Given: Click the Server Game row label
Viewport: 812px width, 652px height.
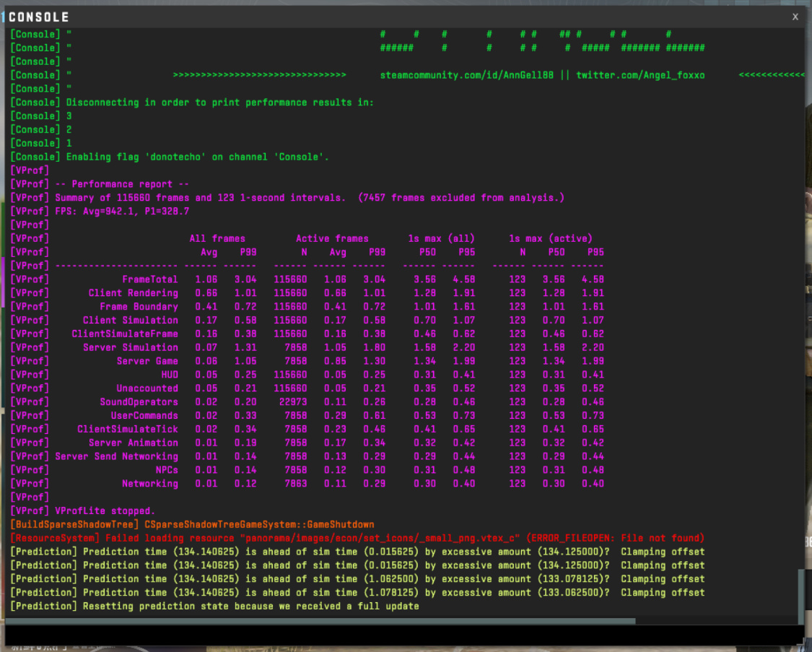Looking at the screenshot, I should pos(147,361).
